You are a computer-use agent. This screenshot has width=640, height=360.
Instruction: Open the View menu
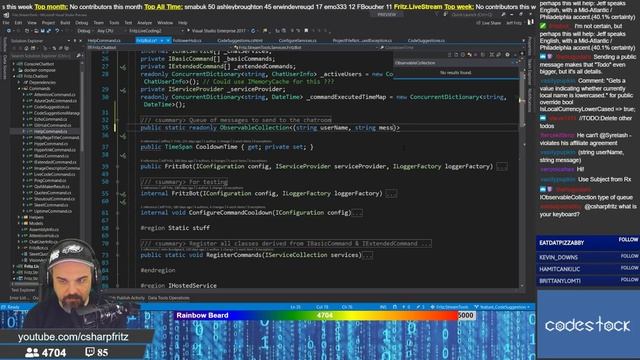click(32, 23)
